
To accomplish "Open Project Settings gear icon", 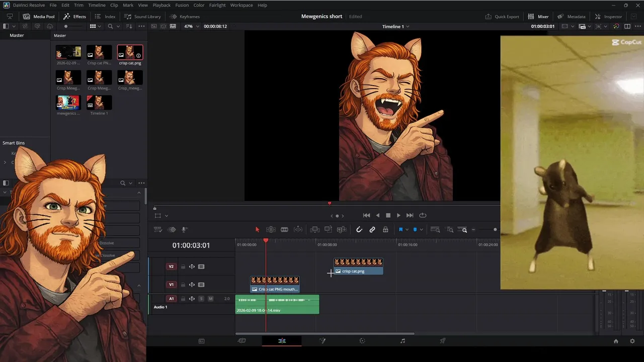I will 632,341.
